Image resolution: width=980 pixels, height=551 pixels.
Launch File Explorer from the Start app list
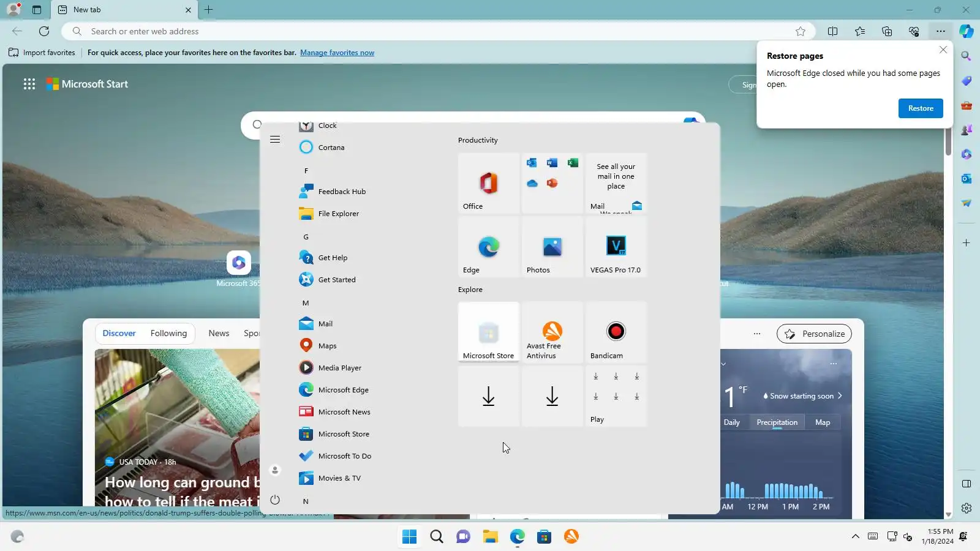[x=329, y=214]
